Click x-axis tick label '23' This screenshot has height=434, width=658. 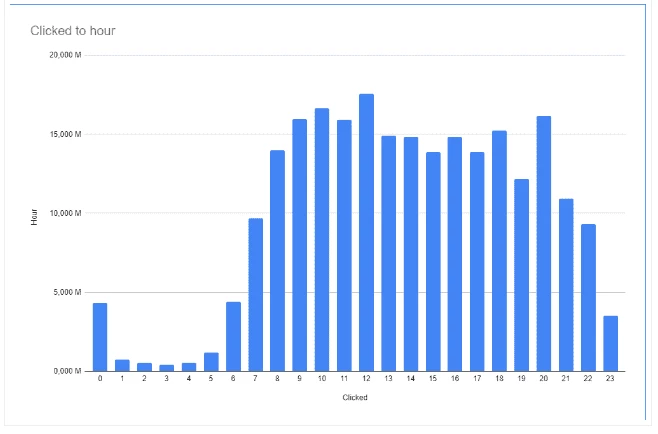610,379
